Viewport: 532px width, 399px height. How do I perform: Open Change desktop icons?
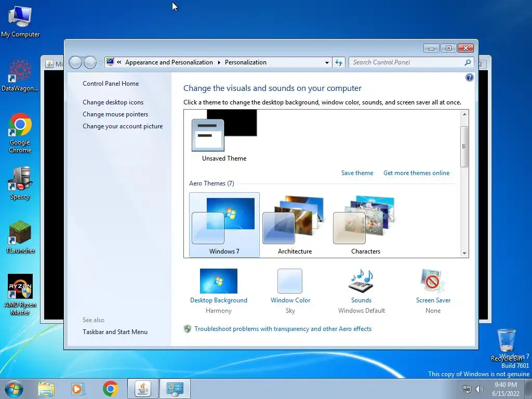[113, 102]
